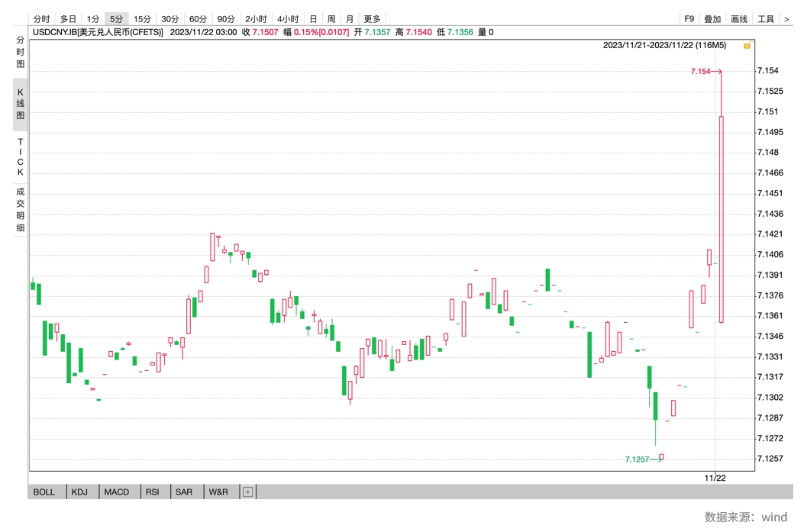The image size is (804, 532).
Task: Click the 低 7.1356 low value
Action: (455, 32)
